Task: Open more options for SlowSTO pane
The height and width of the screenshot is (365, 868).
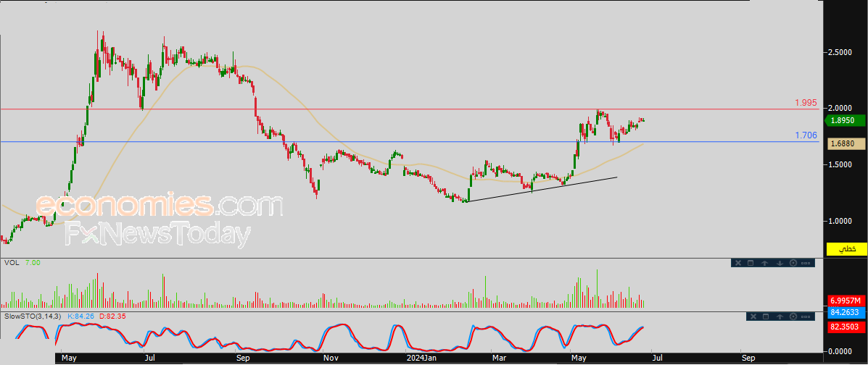Action: click(806, 317)
